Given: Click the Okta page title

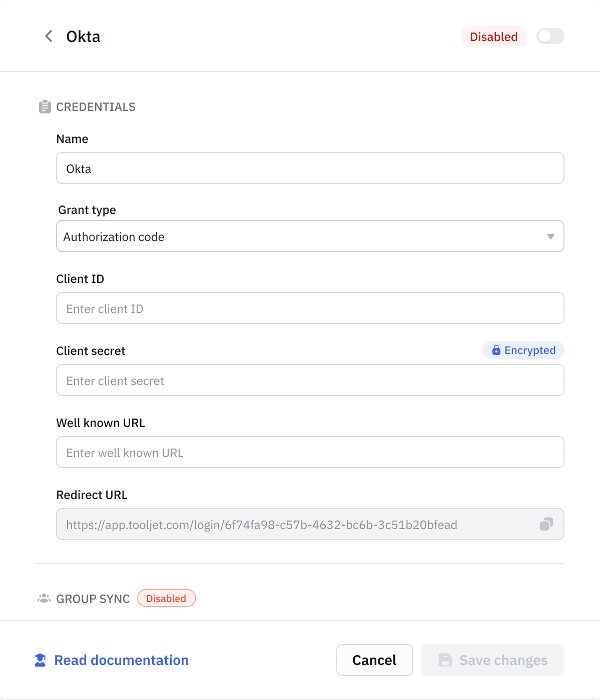Looking at the screenshot, I should [83, 36].
